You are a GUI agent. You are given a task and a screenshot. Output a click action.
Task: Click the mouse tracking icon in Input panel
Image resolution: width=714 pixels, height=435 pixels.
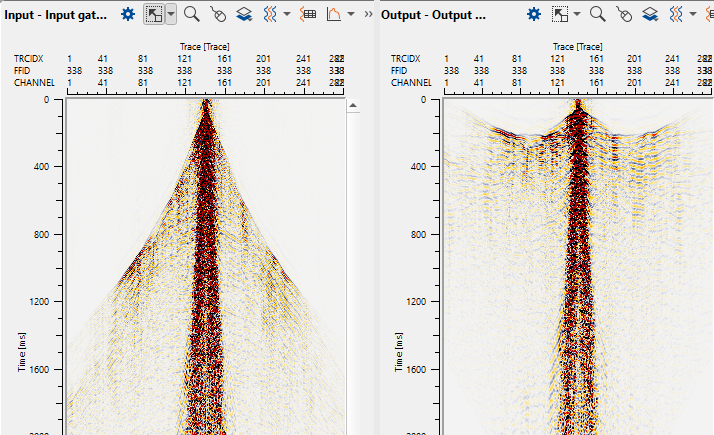click(219, 14)
